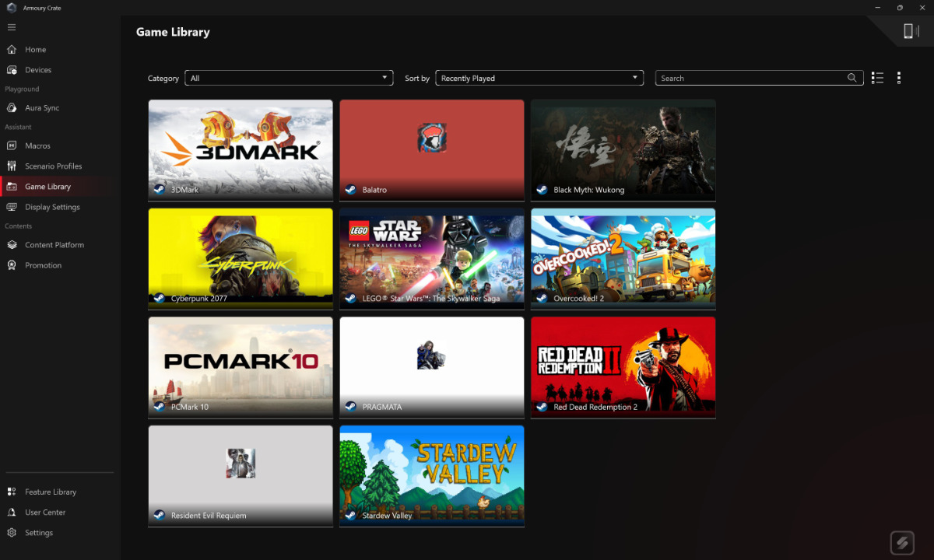Click the 'Game Library' page heading
The image size is (934, 560).
point(173,32)
